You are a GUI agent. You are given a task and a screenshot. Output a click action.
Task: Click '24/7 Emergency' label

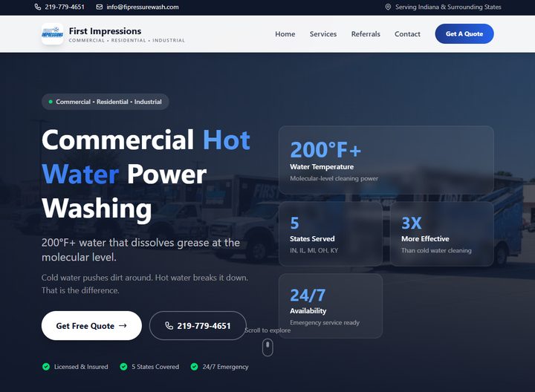click(x=225, y=367)
